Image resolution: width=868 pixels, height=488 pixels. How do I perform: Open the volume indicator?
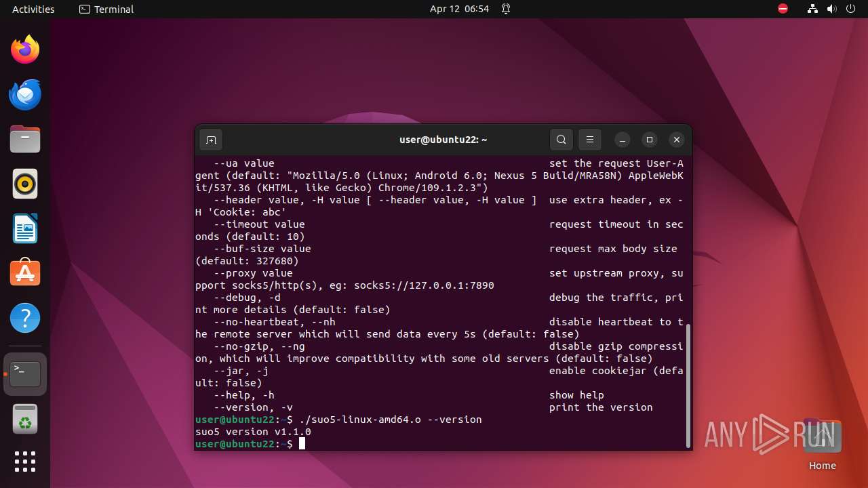click(x=832, y=9)
